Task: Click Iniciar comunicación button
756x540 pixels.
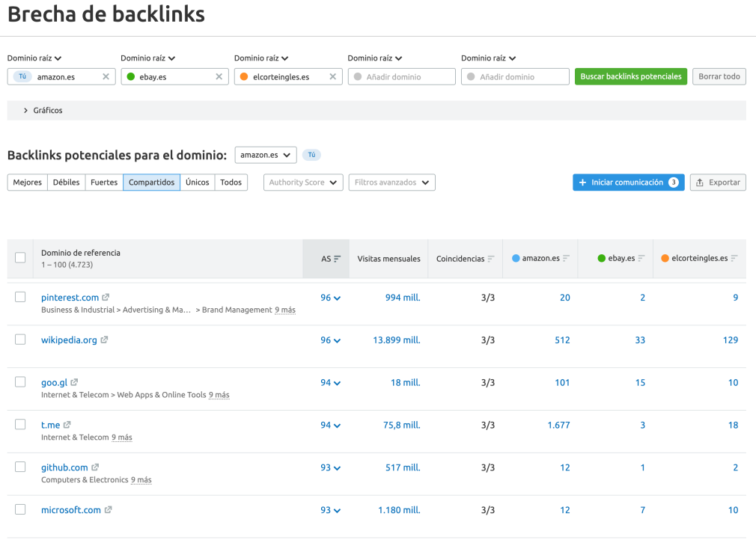Action: [628, 182]
